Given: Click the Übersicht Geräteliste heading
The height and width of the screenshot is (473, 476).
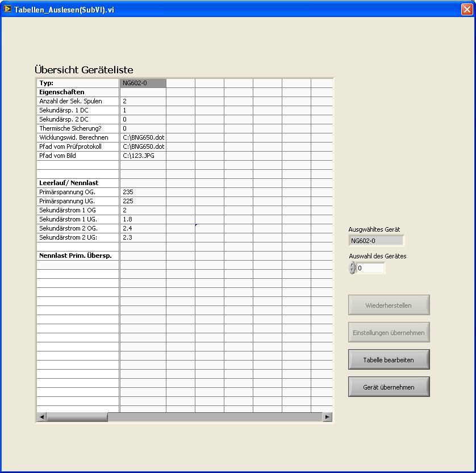Looking at the screenshot, I should 84,70.
